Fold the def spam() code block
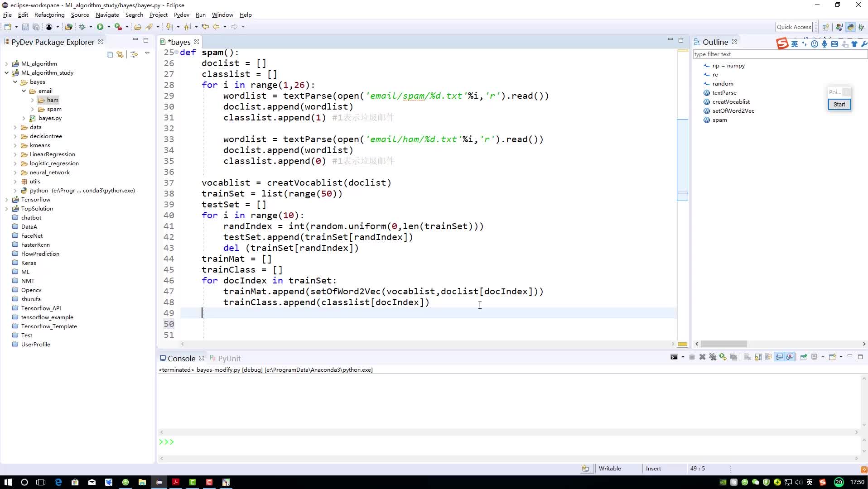 point(177,53)
